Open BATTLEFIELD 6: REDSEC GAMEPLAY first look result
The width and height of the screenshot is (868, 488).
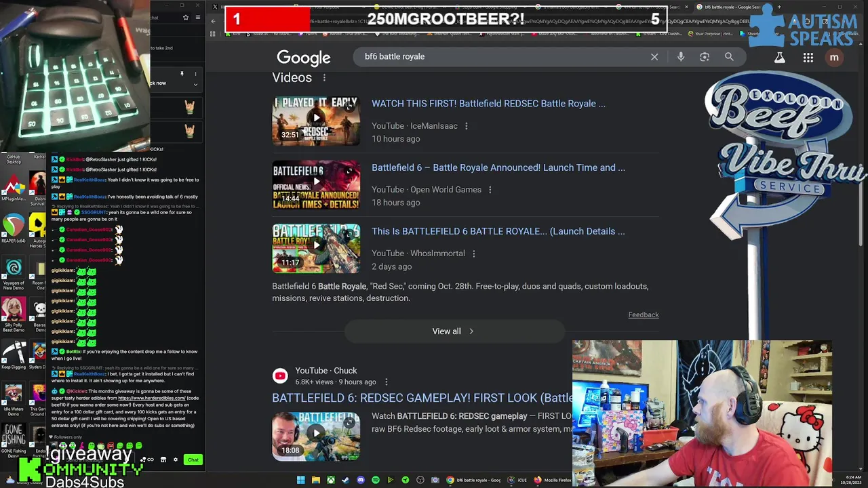pyautogui.click(x=422, y=398)
